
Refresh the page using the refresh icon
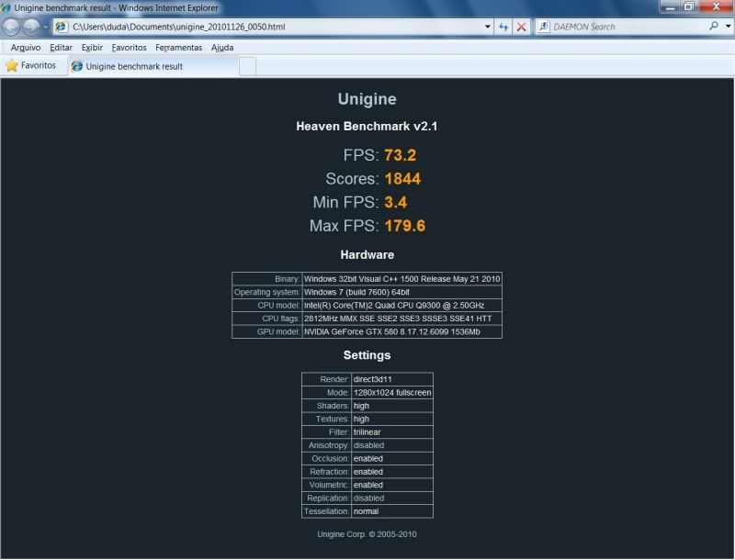[x=503, y=27]
